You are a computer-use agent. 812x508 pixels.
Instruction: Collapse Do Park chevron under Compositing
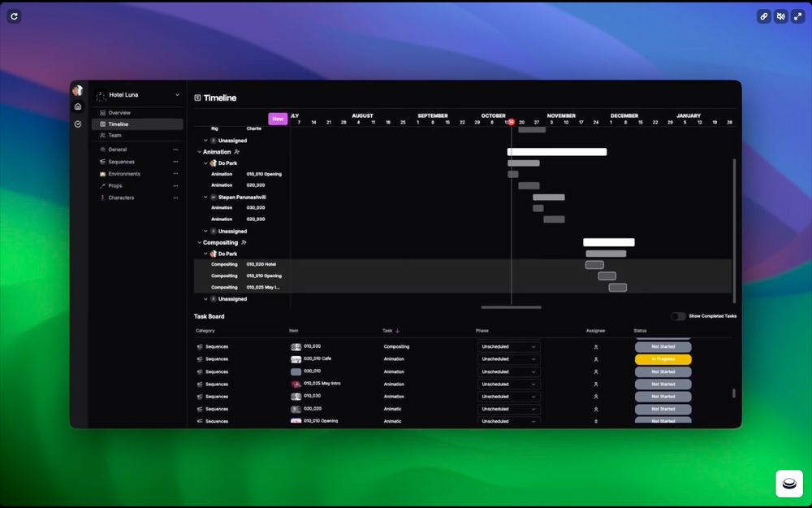pyautogui.click(x=205, y=254)
